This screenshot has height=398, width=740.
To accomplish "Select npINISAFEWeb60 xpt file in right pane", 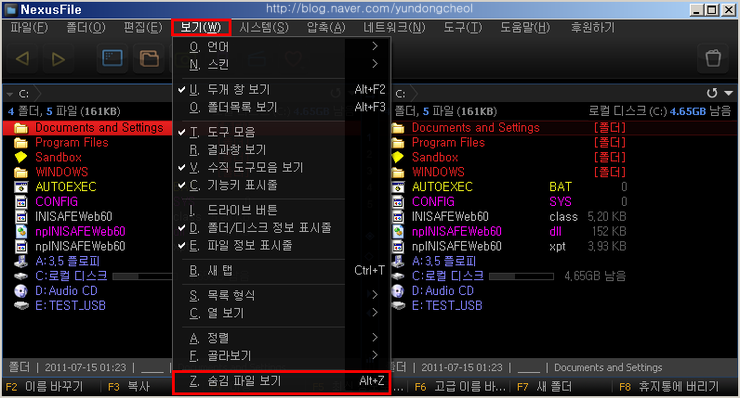I will (456, 246).
